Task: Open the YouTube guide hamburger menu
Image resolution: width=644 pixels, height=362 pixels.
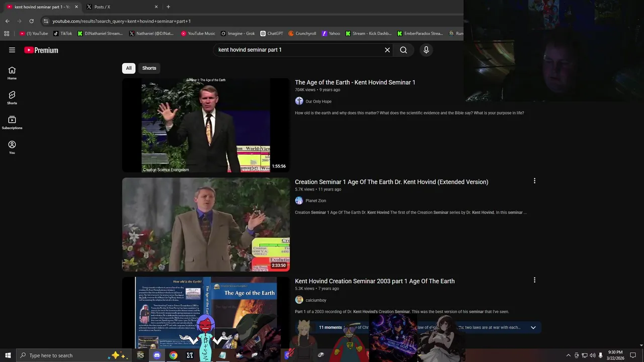Action: point(12,50)
